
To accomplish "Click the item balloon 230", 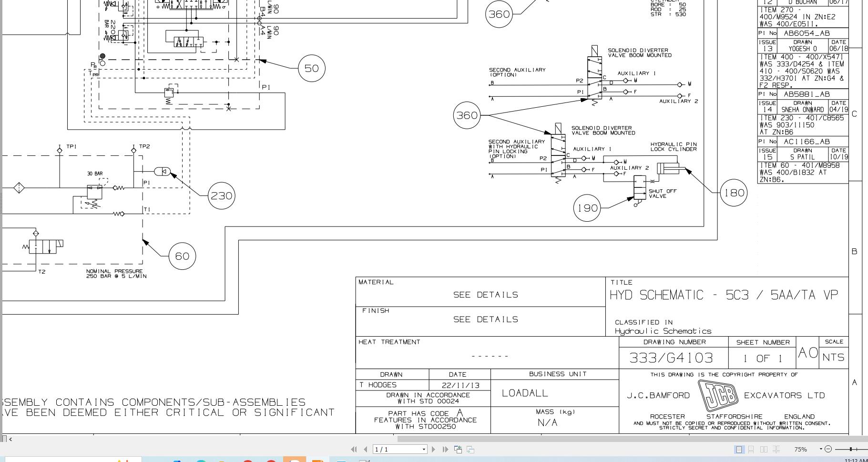I will 222,195.
